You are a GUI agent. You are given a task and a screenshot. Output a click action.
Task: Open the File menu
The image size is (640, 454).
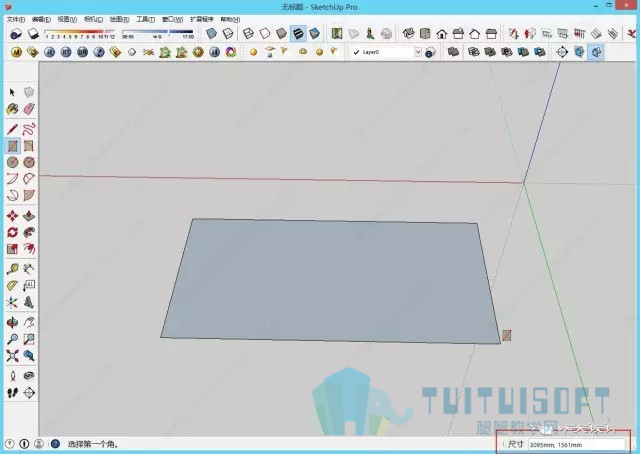tap(16, 19)
